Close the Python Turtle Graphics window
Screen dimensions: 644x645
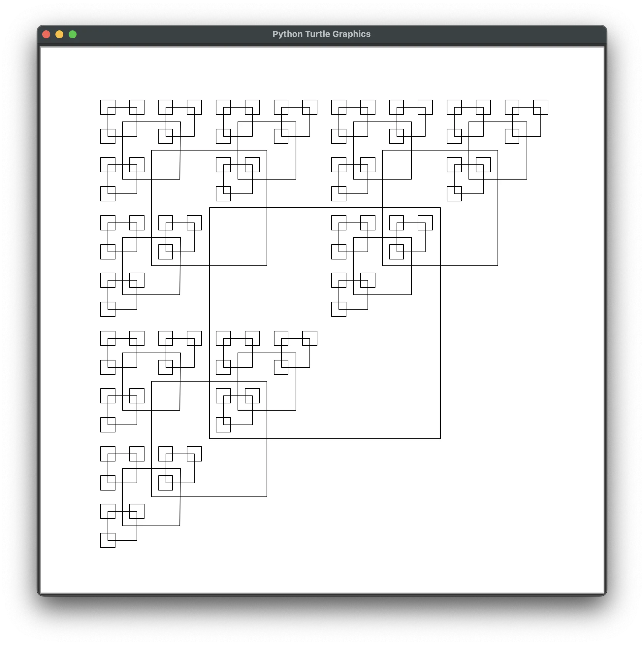point(47,34)
